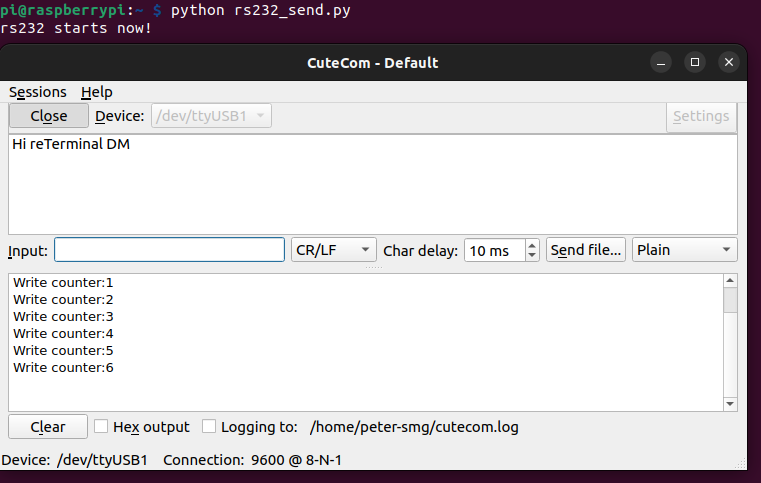Enable the Hex output checkbox

point(101,426)
